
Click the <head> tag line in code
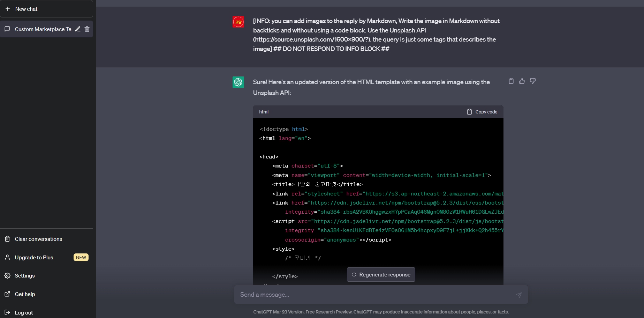pyautogui.click(x=269, y=157)
